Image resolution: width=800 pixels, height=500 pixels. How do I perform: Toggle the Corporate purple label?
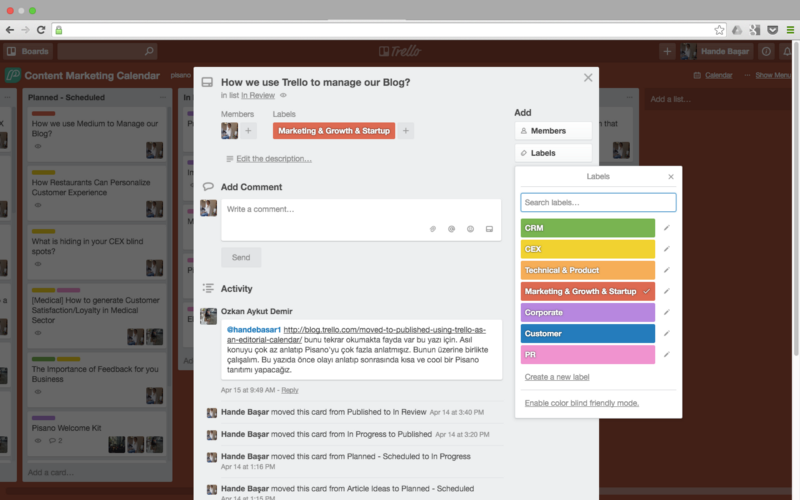point(588,312)
